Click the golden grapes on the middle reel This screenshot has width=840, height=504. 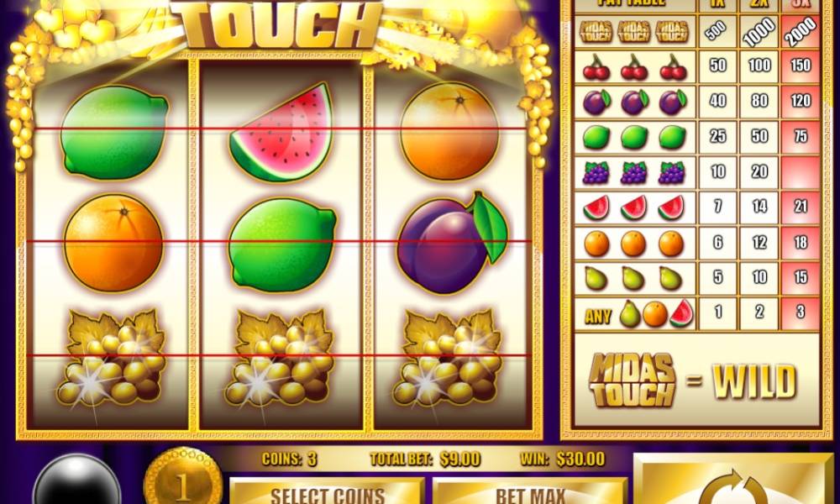pos(281,358)
